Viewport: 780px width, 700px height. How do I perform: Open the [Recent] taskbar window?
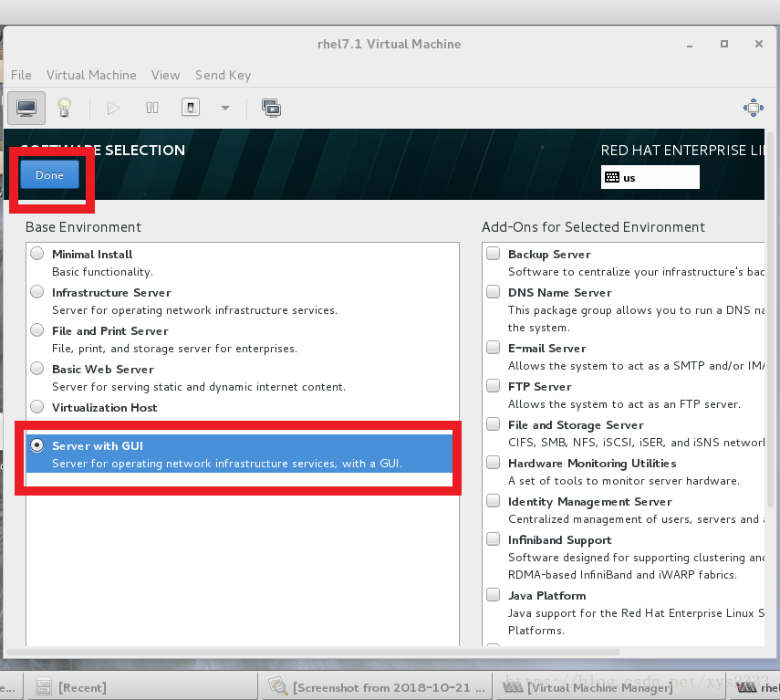140,687
